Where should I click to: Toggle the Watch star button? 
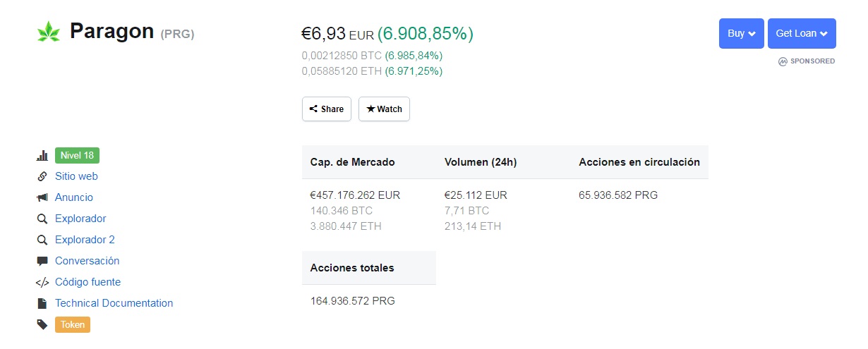(384, 109)
